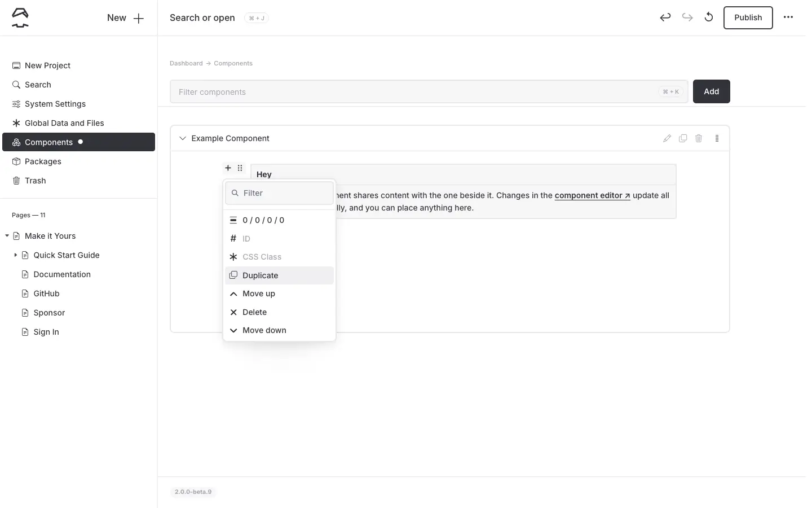The image size is (812, 508).
Task: Expand the Quick Start Guide page tree
Action: (15, 255)
